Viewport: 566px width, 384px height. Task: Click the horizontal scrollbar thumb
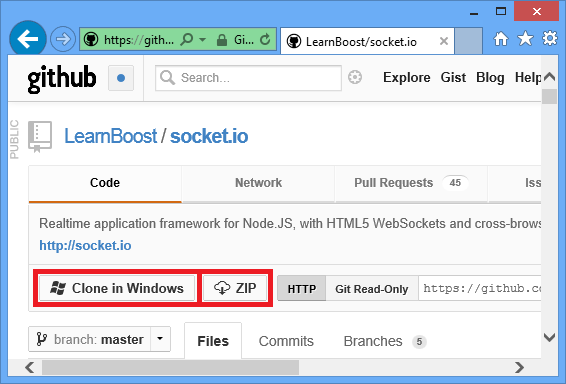(170, 367)
